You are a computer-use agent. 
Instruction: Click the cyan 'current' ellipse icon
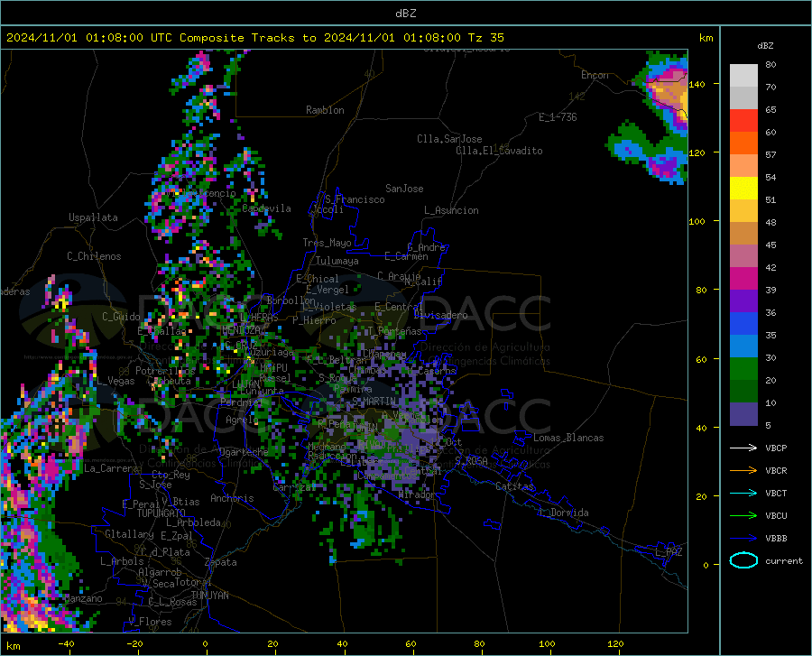point(743,560)
